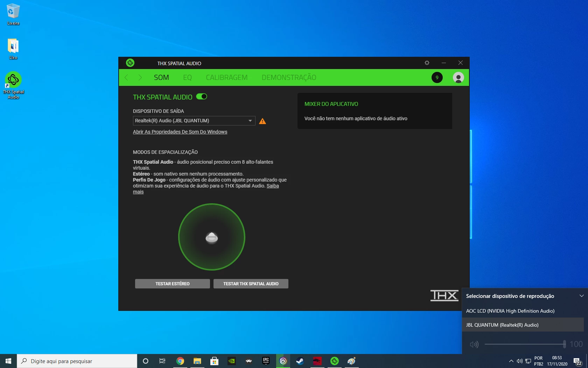The image size is (588, 368).
Task: Click POR PTB2 language indicator
Action: pyautogui.click(x=539, y=361)
